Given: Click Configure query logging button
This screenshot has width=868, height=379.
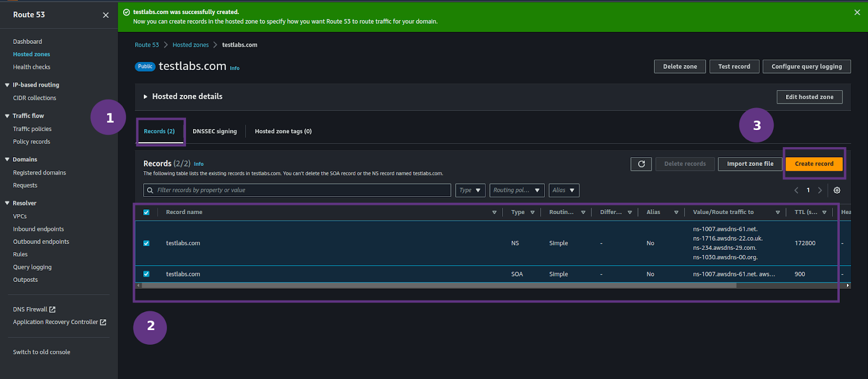Looking at the screenshot, I should coord(807,67).
